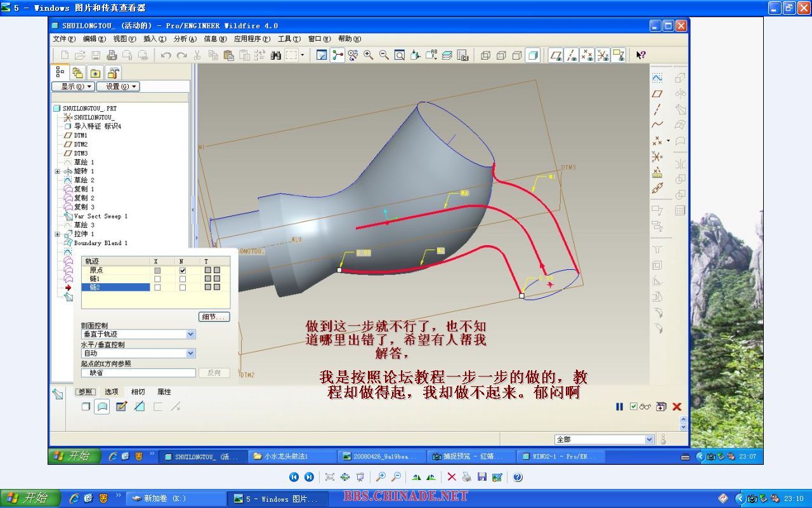Open the datum point tool flyout arrow
The image size is (812, 508).
tap(668, 140)
